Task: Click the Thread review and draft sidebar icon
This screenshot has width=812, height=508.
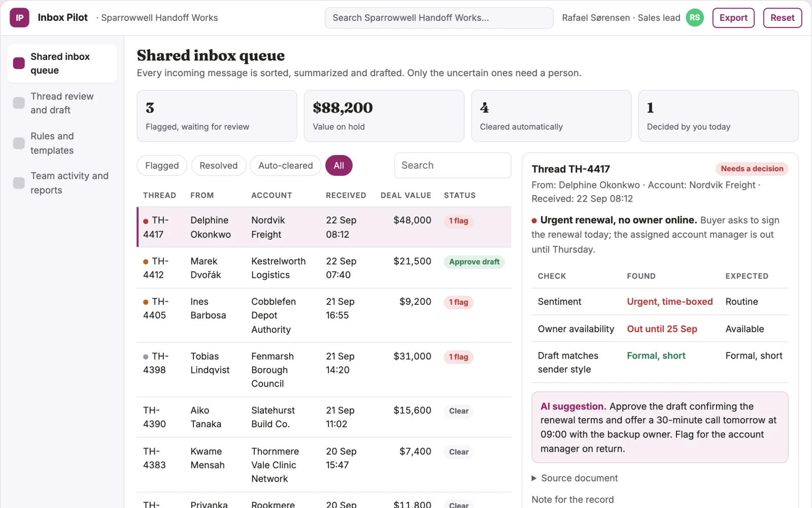Action: [19, 103]
